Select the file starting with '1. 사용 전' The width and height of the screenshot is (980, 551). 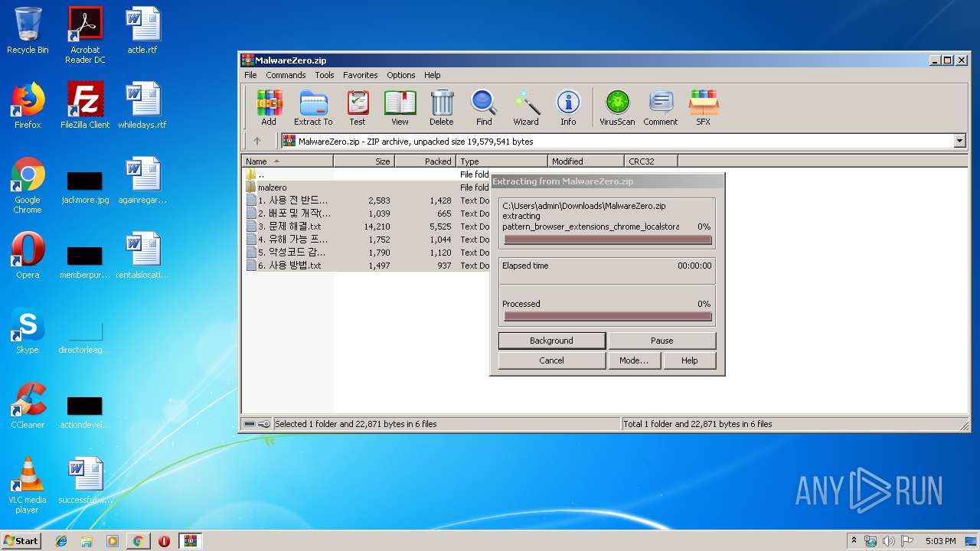[366, 201]
